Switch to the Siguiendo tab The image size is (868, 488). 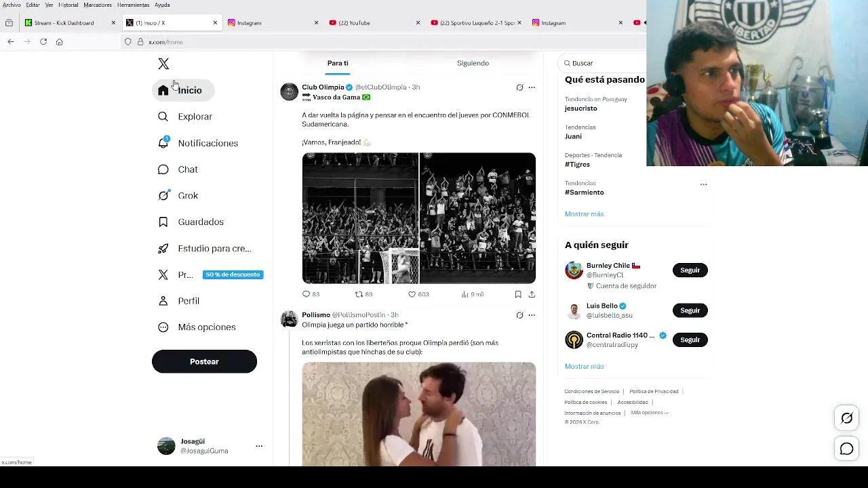[x=473, y=63]
